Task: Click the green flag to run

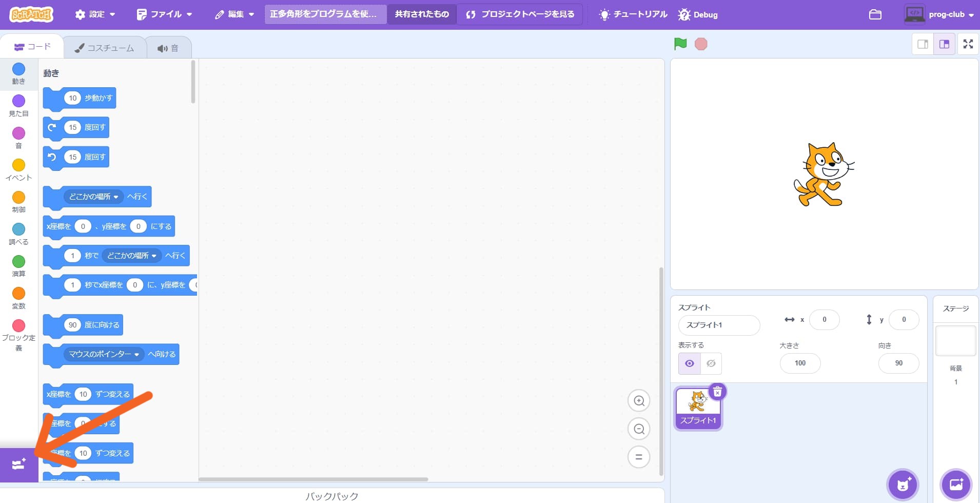Action: click(680, 44)
